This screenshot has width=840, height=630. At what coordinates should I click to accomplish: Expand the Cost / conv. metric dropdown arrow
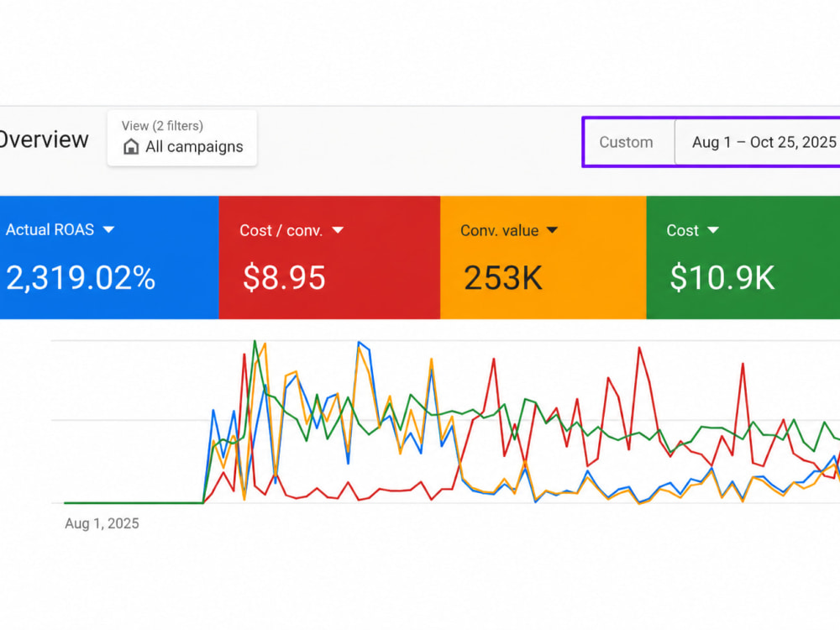click(x=338, y=230)
